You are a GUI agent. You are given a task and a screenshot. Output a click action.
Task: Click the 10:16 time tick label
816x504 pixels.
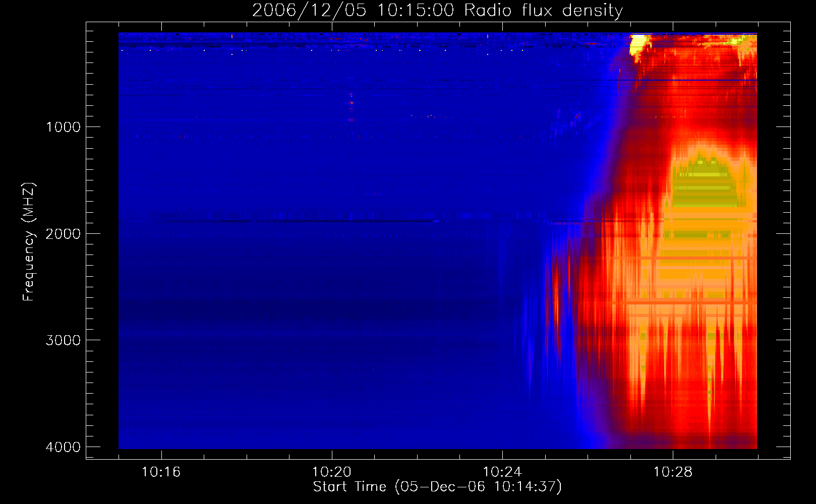pyautogui.click(x=161, y=472)
